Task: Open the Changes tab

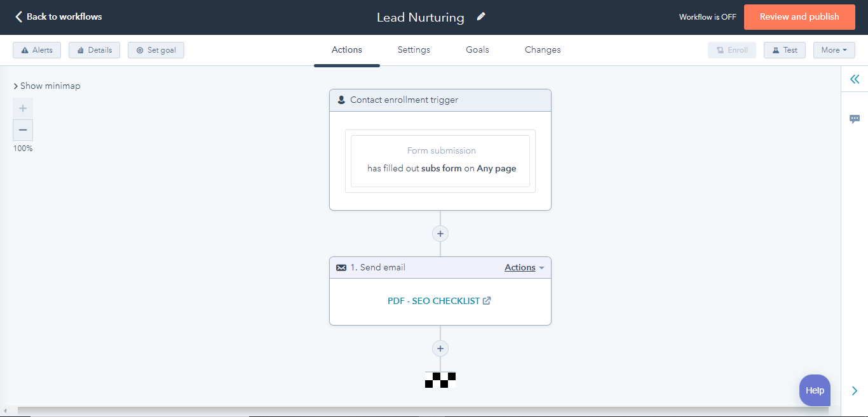Action: [542, 50]
